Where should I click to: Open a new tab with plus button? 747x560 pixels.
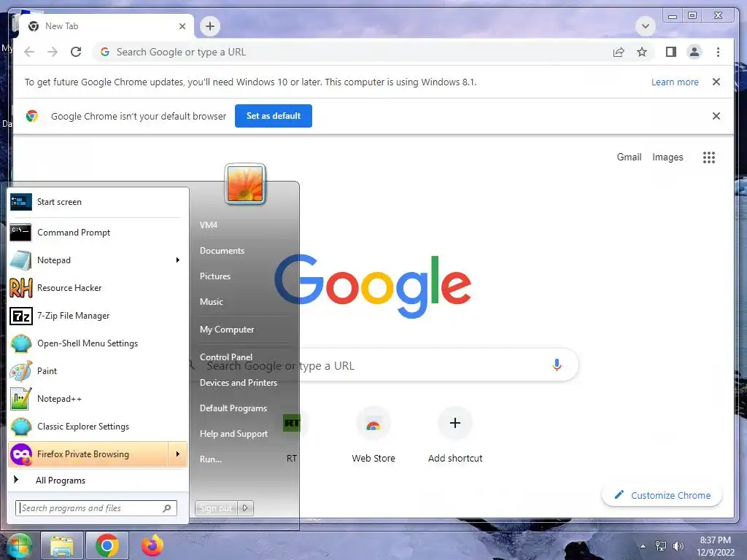point(210,26)
